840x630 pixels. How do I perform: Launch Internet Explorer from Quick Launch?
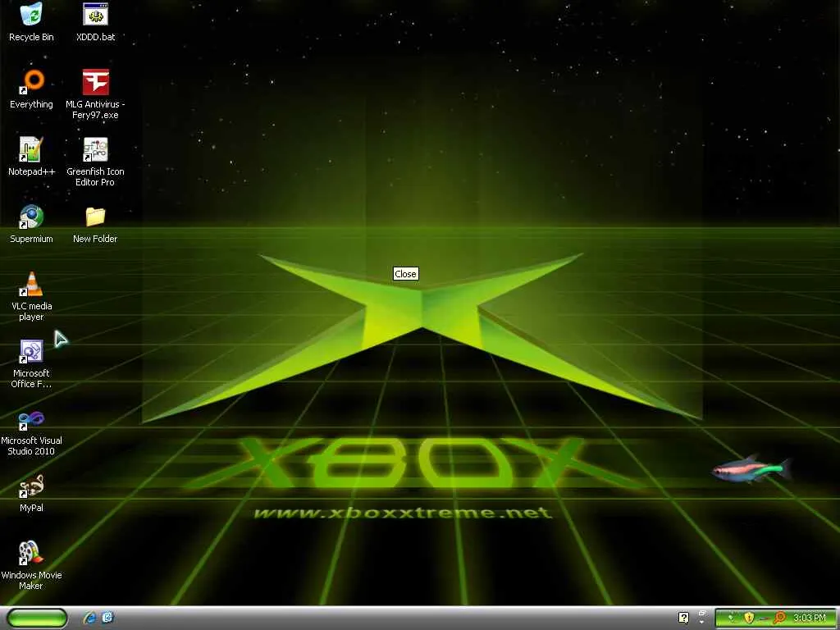tap(89, 618)
